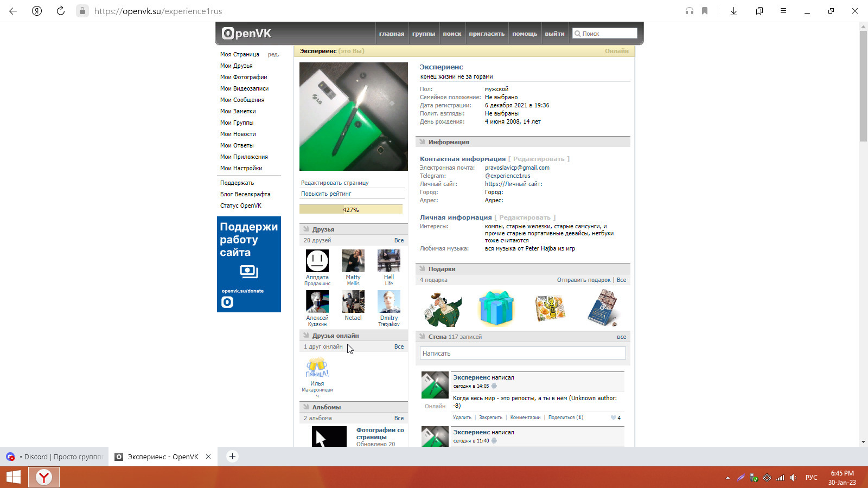Open Matty Mellis friend avatar
The width and height of the screenshot is (868, 488).
(353, 261)
